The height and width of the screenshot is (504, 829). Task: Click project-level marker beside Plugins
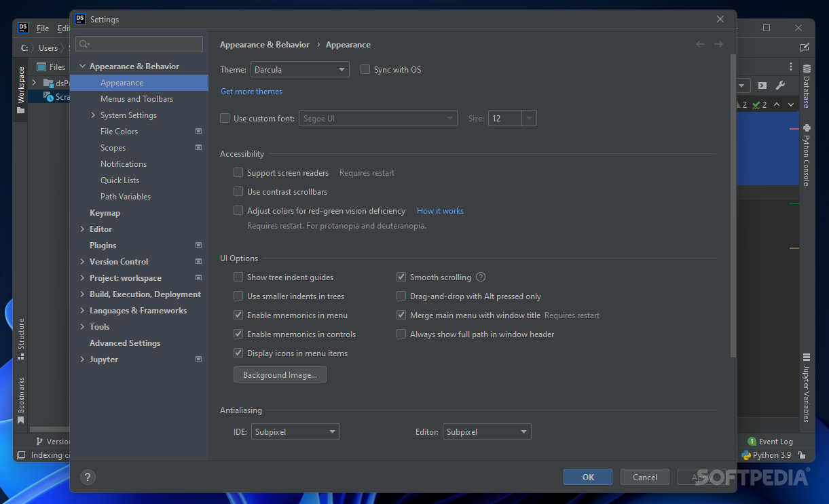click(x=198, y=245)
